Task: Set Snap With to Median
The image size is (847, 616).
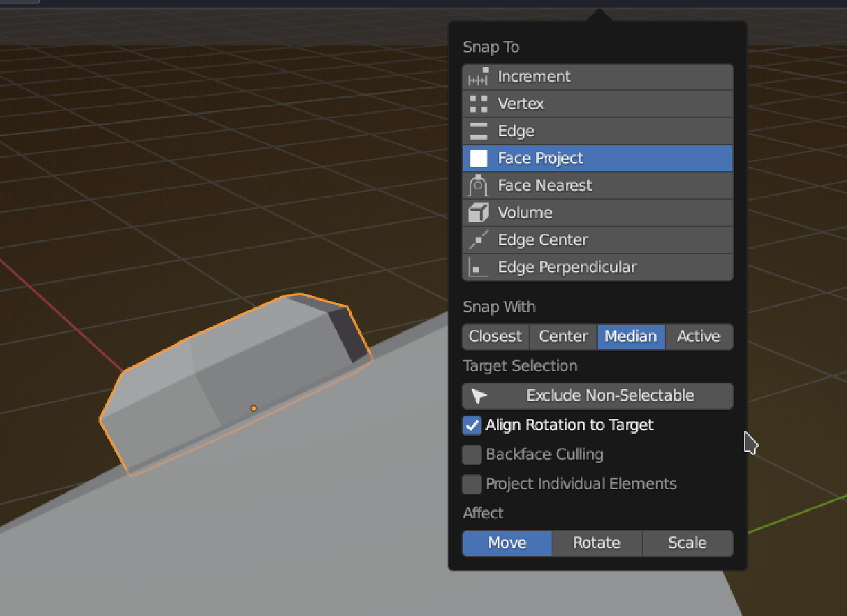Action: [x=631, y=337]
